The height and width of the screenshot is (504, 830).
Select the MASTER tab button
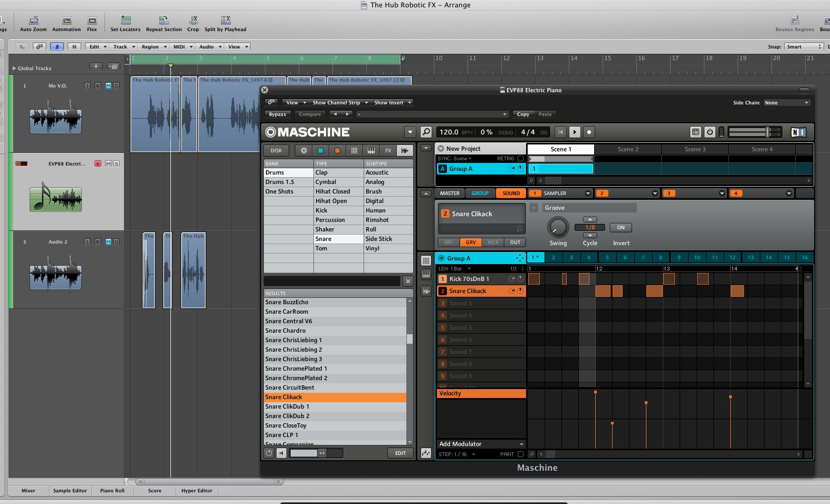coord(450,193)
